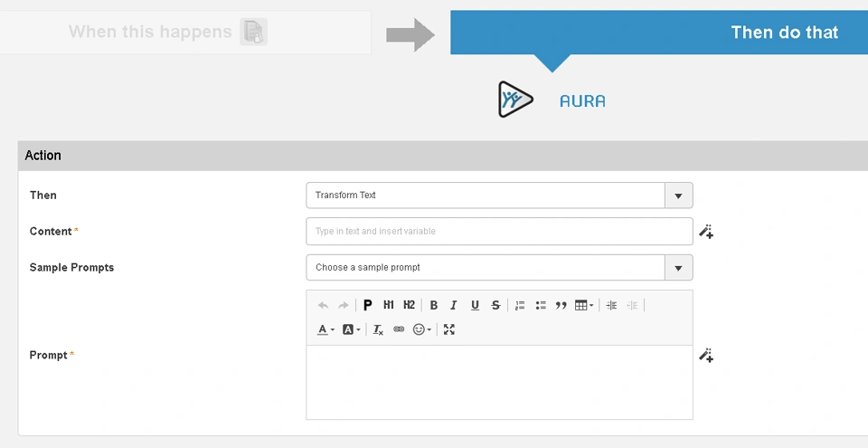
Task: Open the Sample Prompts dropdown
Action: coord(679,268)
